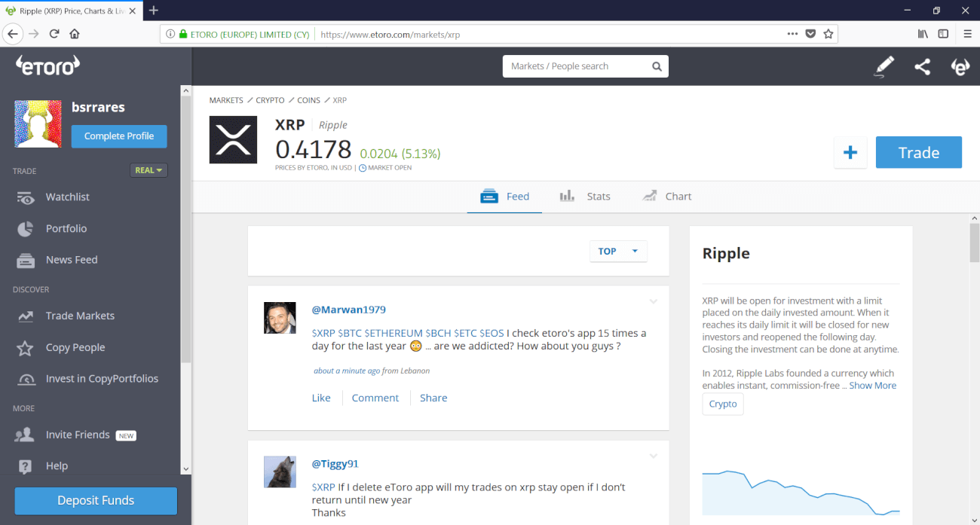
Task: Click $ETHEREUM tag in Marwan1979's post
Action: 394,333
